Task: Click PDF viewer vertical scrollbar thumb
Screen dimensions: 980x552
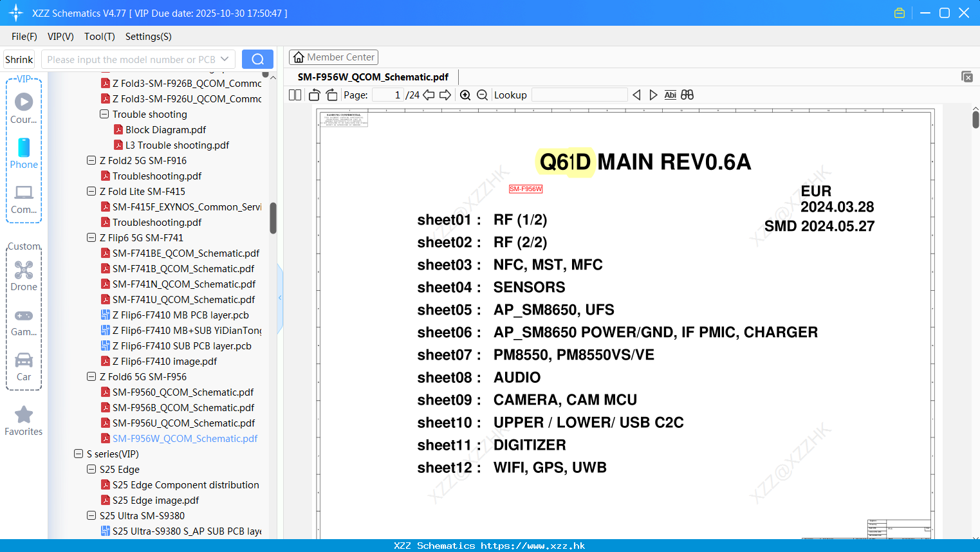Action: tap(975, 120)
